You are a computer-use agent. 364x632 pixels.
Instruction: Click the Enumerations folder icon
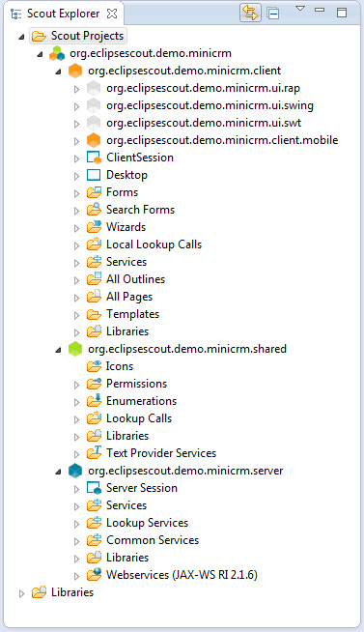coord(94,400)
